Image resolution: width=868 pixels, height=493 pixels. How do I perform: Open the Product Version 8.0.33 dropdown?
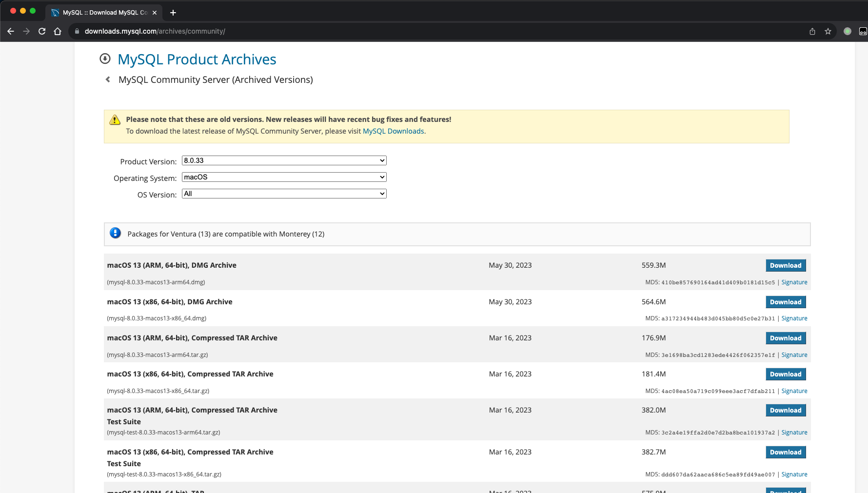pos(284,160)
